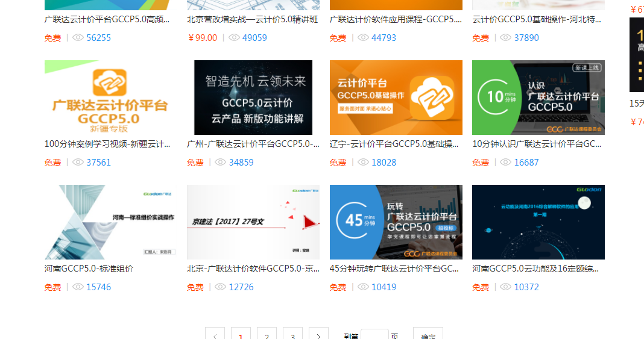Click the eye icon beside 37561 views
644x339 pixels.
(x=78, y=162)
